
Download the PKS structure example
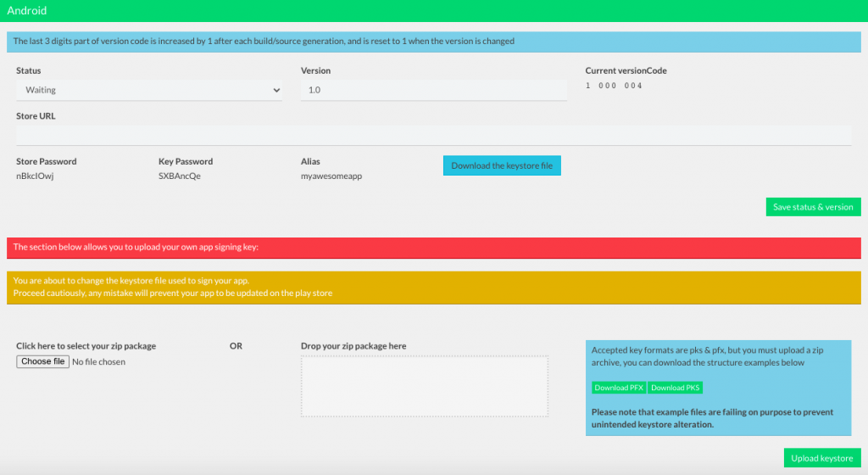click(x=676, y=388)
